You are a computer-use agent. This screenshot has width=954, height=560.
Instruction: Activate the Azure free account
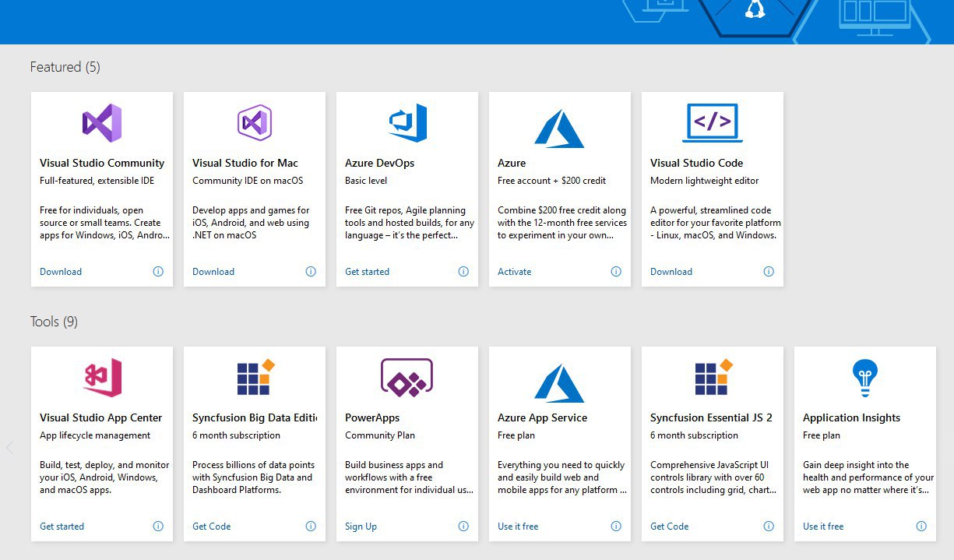[515, 272]
